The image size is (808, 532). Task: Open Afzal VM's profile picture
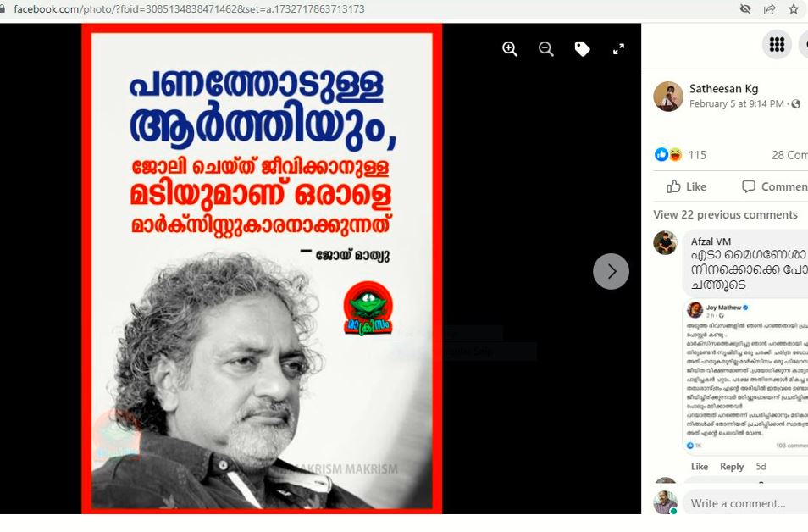point(665,242)
